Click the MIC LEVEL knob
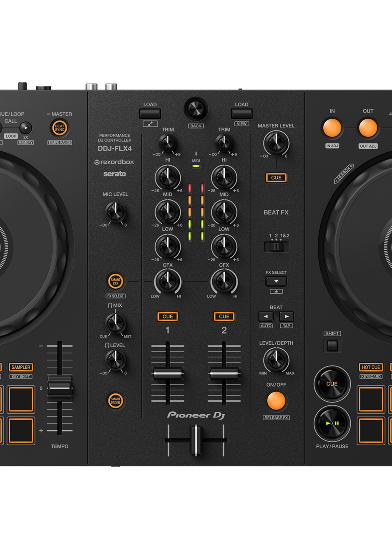The height and width of the screenshot is (549, 392). (x=115, y=212)
